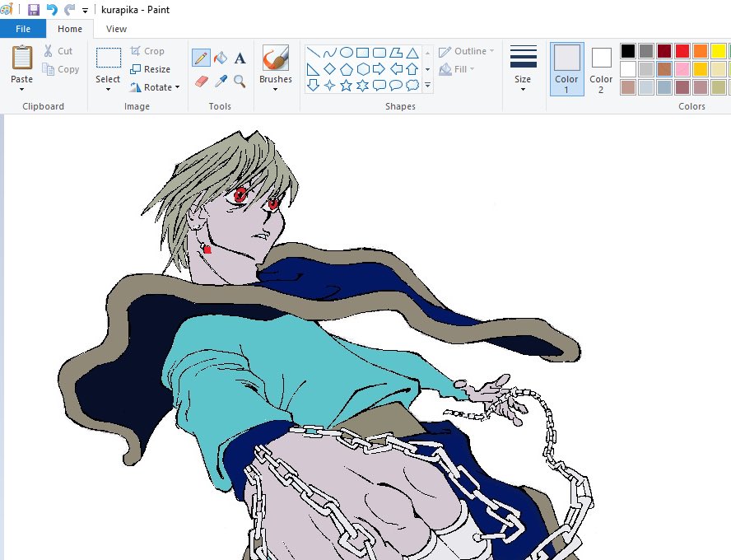The height and width of the screenshot is (560, 731).
Task: Click the Redo arrow in title bar
Action: pyautogui.click(x=69, y=9)
